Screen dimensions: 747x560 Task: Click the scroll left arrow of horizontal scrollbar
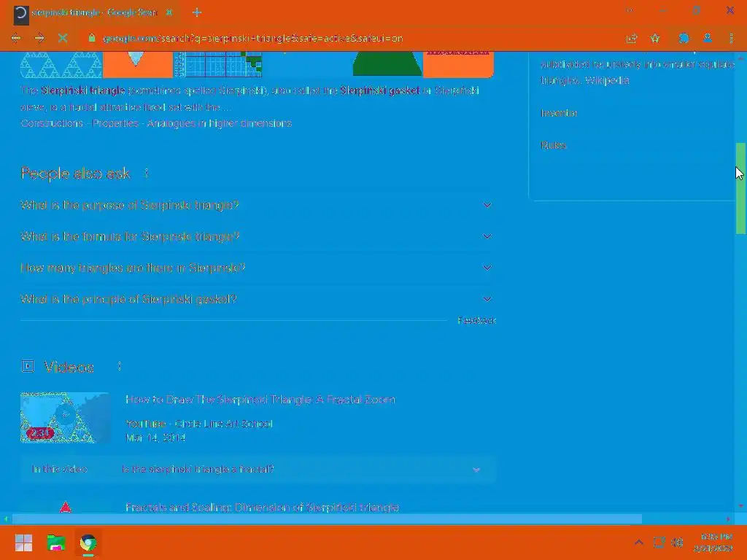point(6,518)
